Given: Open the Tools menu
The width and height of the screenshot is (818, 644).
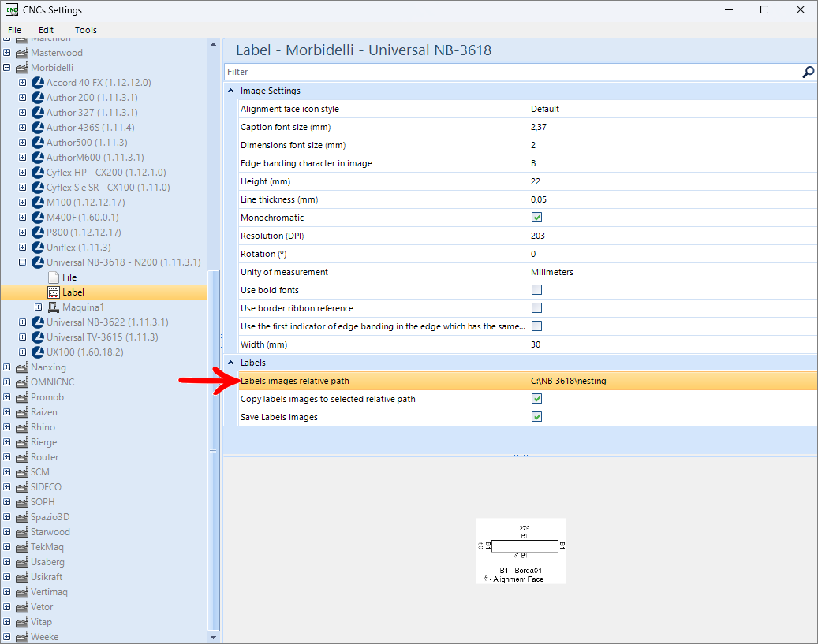Looking at the screenshot, I should [x=85, y=30].
